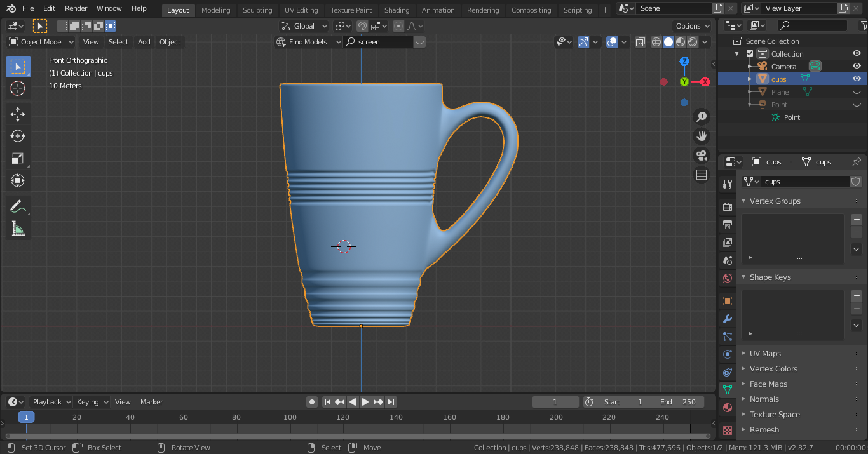Click the End frame field showing 250
The image size is (868, 454).
(678, 402)
